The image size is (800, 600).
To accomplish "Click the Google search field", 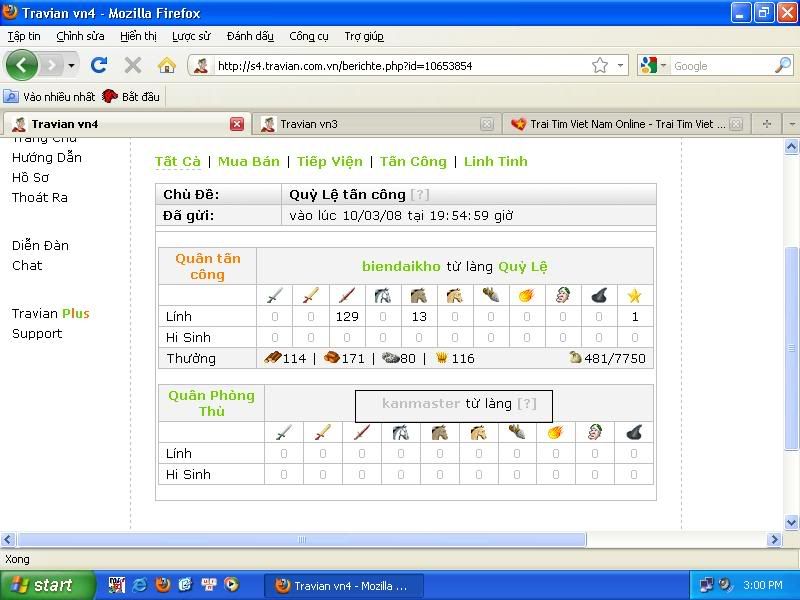I will click(720, 66).
